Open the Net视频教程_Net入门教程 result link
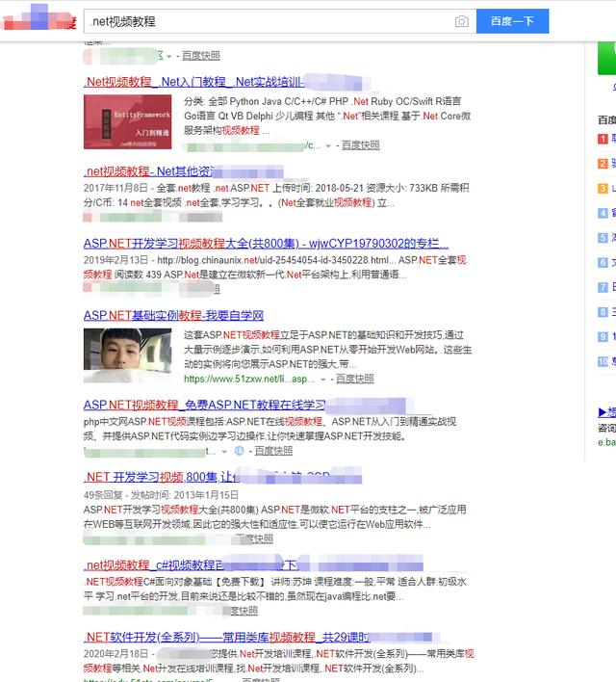 point(193,82)
